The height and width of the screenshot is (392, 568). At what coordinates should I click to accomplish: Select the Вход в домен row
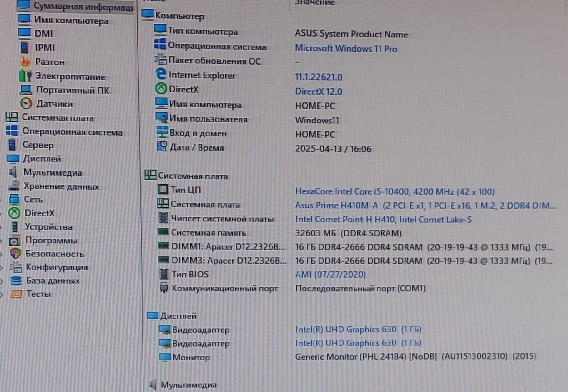(x=191, y=133)
